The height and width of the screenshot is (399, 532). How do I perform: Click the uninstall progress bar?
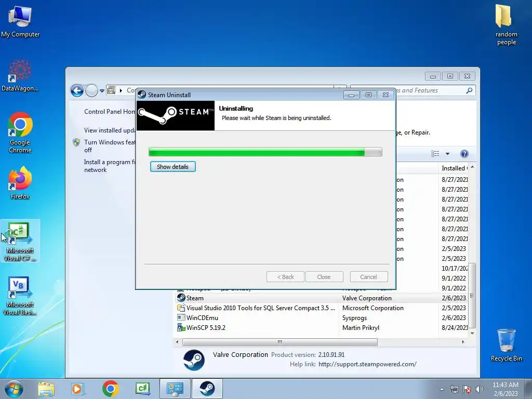[x=265, y=152]
